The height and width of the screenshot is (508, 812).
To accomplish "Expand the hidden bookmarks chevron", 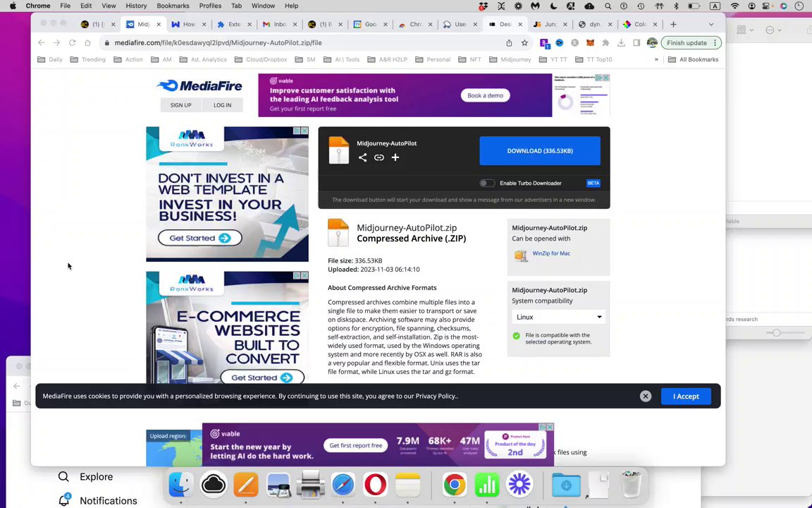I will point(656,59).
